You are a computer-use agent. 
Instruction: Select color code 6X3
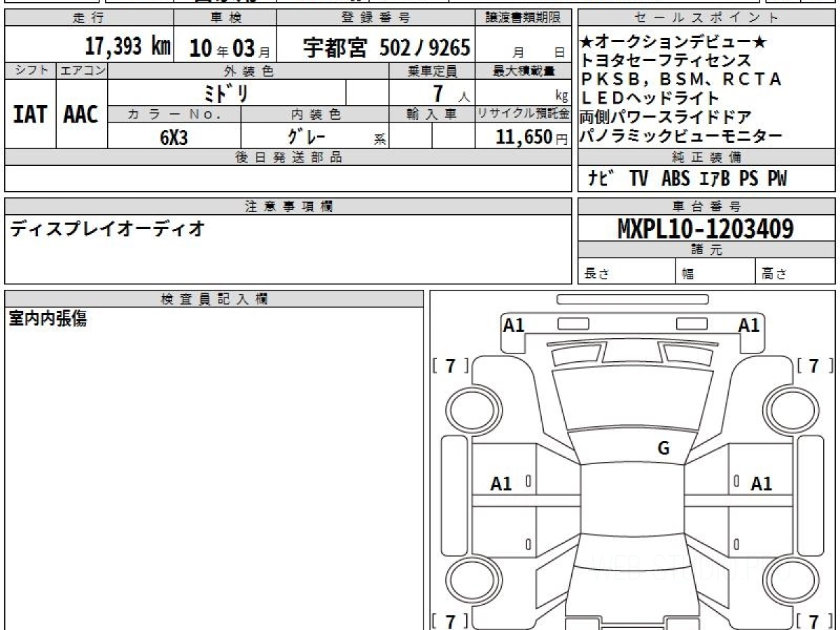pos(174,136)
